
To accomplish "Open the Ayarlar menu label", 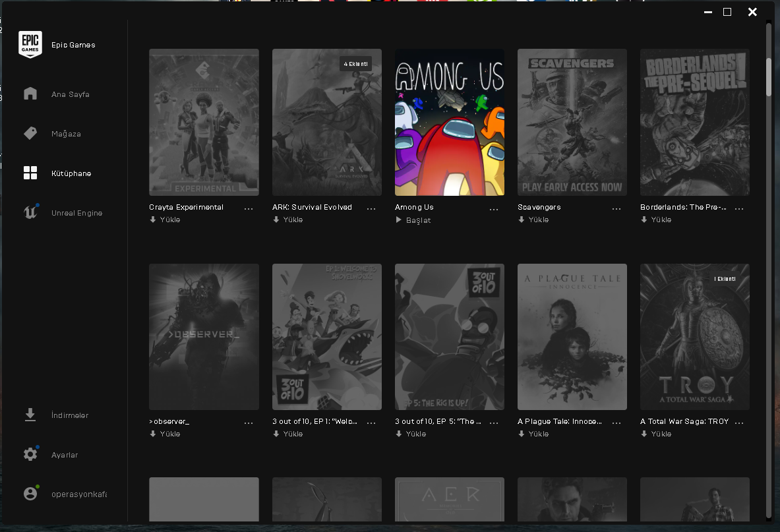I will pos(65,455).
